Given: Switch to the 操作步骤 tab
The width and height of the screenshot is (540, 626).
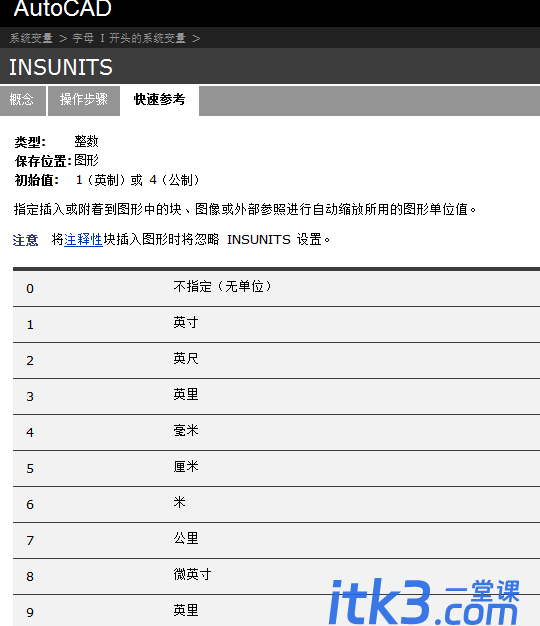Looking at the screenshot, I should 84,100.
